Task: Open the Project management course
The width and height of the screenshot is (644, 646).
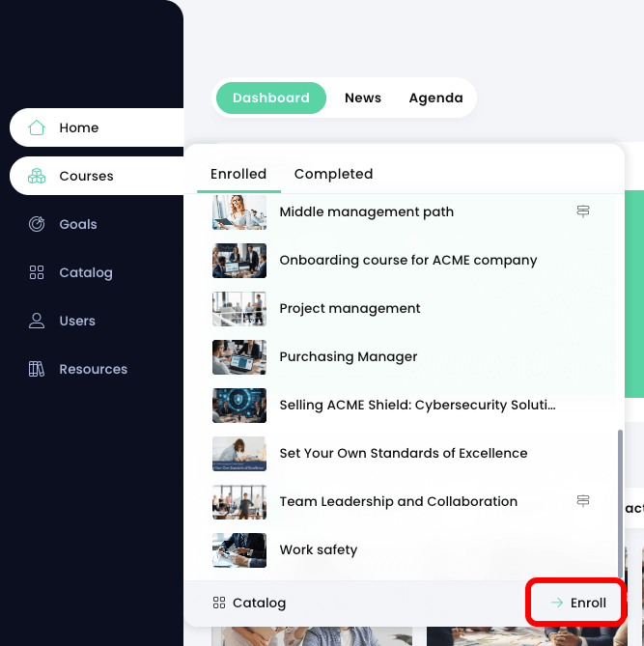Action: [404, 309]
